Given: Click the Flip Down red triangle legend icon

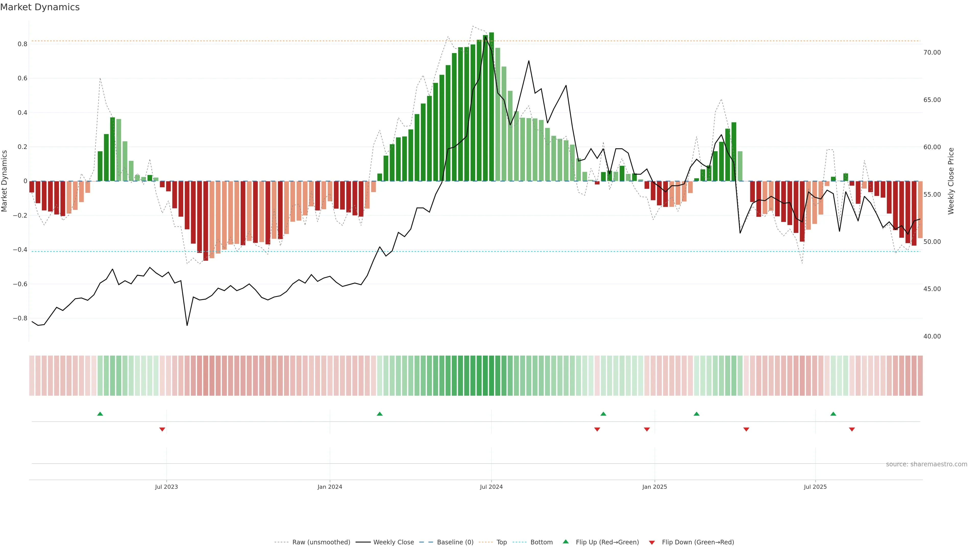Looking at the screenshot, I should point(652,542).
